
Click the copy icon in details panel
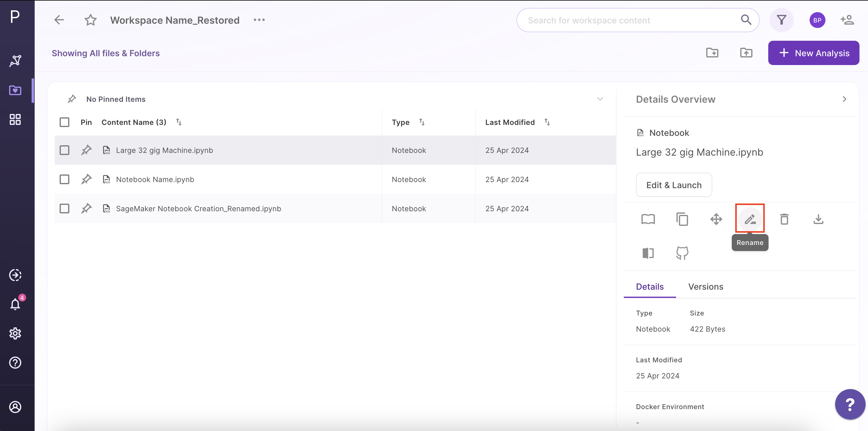[x=682, y=219]
